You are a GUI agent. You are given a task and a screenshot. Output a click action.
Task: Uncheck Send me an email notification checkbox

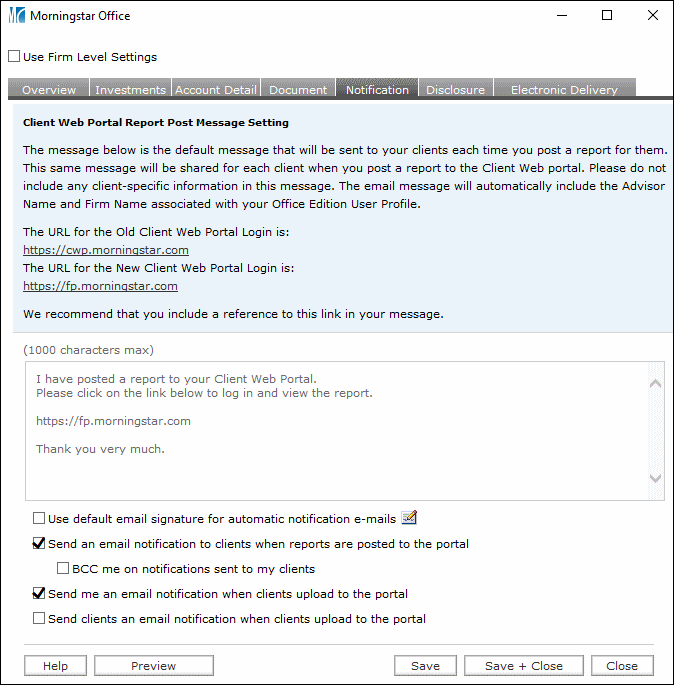[x=39, y=594]
